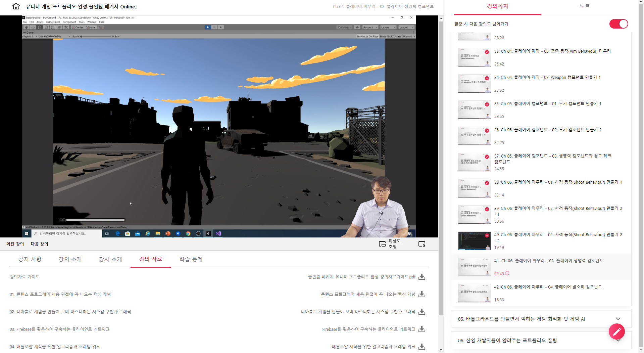The height and width of the screenshot is (353, 644).
Task: Toggle Mute Audio in Game view
Action: [x=386, y=36]
